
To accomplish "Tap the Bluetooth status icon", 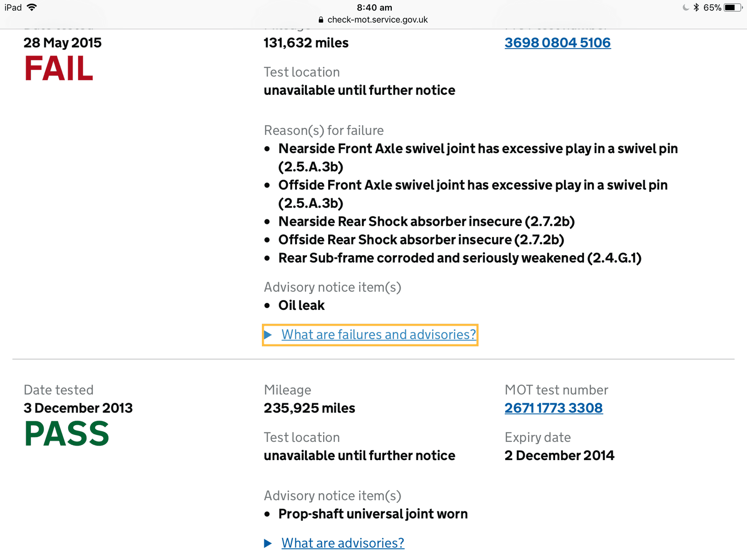I will pyautogui.click(x=696, y=7).
